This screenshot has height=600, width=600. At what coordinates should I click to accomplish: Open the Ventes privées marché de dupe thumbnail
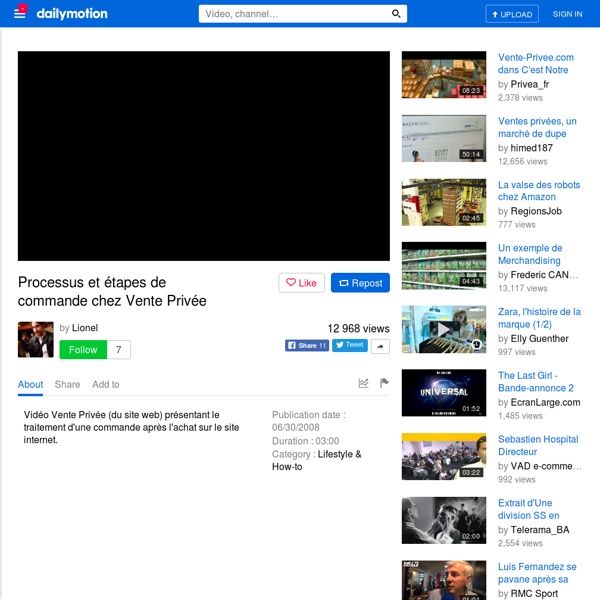click(444, 139)
